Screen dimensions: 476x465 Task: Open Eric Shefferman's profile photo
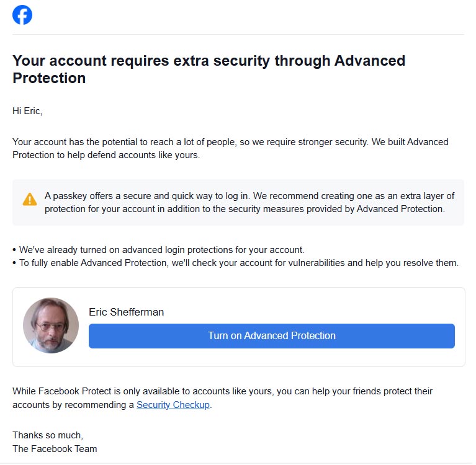(51, 325)
